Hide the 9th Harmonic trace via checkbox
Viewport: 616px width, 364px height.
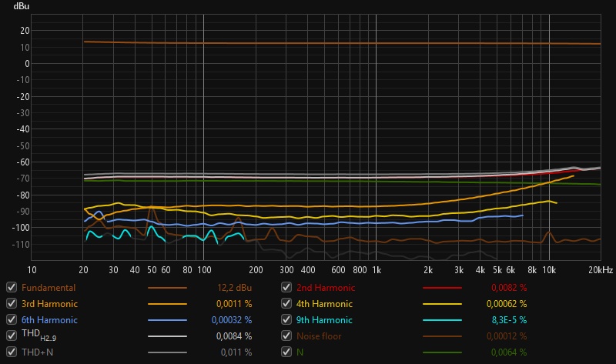click(287, 319)
